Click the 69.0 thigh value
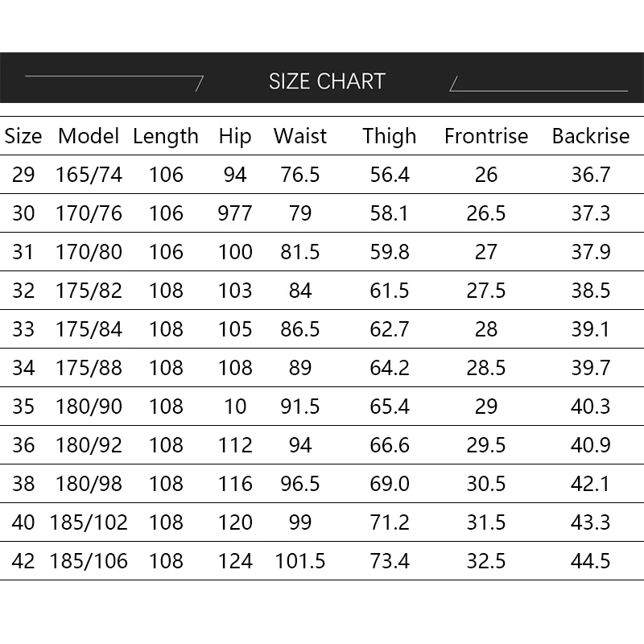The height and width of the screenshot is (644, 644). pyautogui.click(x=390, y=484)
